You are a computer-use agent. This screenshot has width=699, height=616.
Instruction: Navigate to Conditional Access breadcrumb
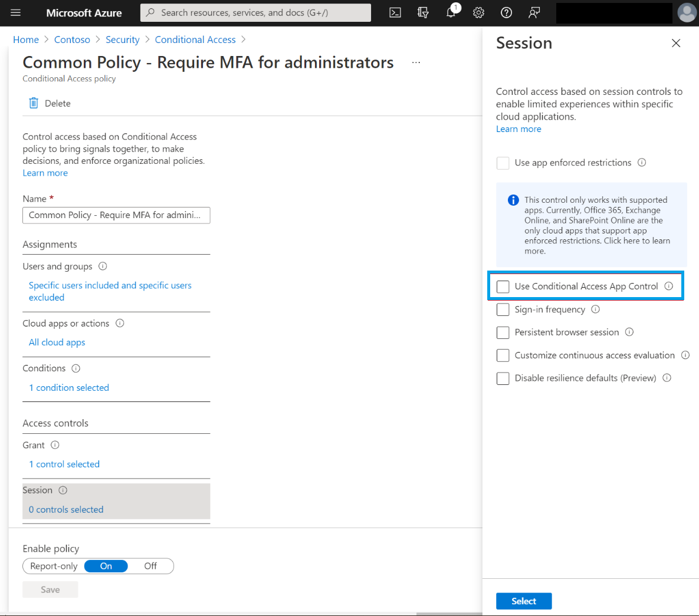pyautogui.click(x=195, y=39)
